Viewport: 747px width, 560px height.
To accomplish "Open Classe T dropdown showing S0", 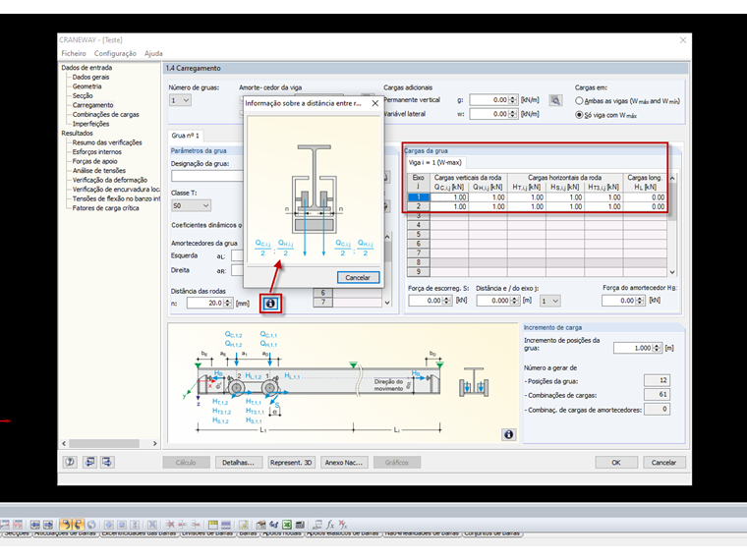I will click(x=192, y=206).
